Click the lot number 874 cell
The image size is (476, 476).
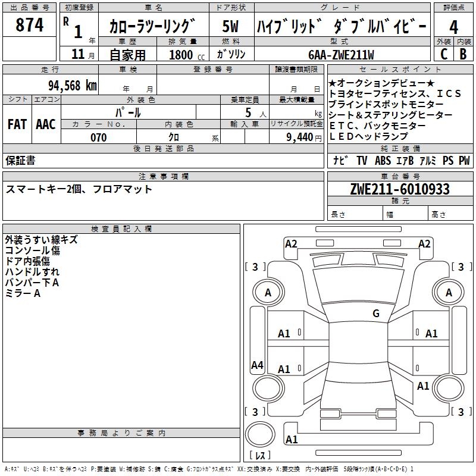[x=29, y=24]
